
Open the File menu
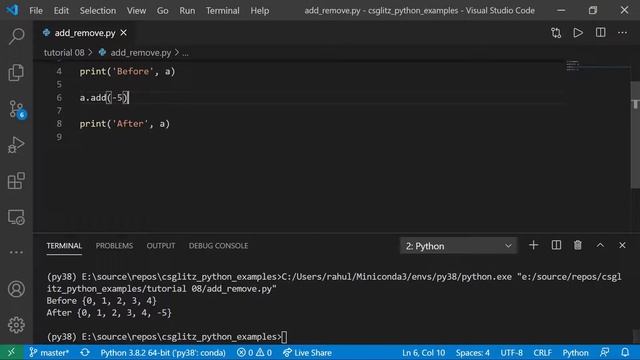click(x=36, y=11)
